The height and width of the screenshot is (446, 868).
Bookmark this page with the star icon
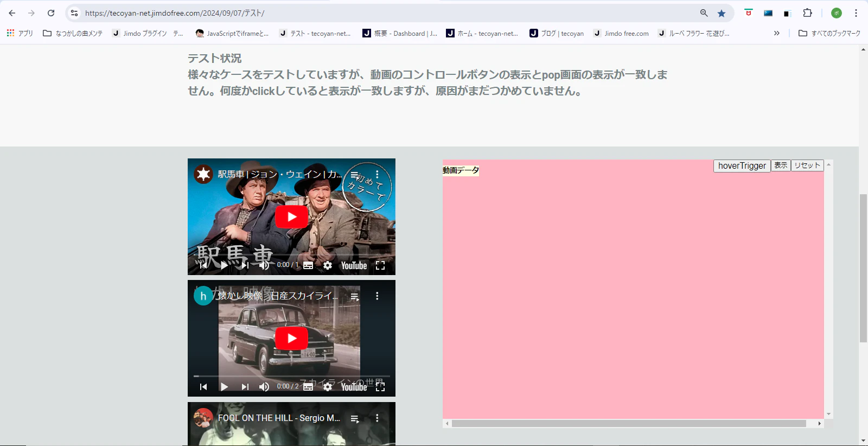[x=722, y=13]
